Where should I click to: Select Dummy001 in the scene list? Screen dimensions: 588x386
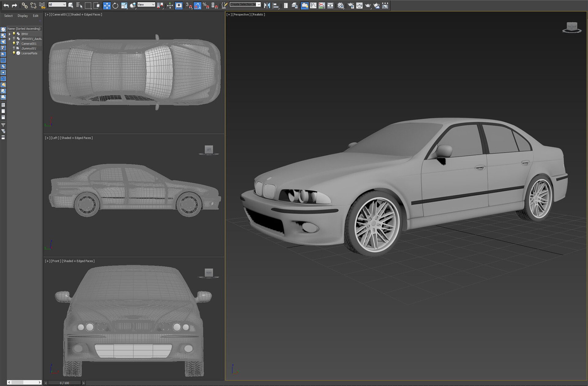pyautogui.click(x=29, y=48)
